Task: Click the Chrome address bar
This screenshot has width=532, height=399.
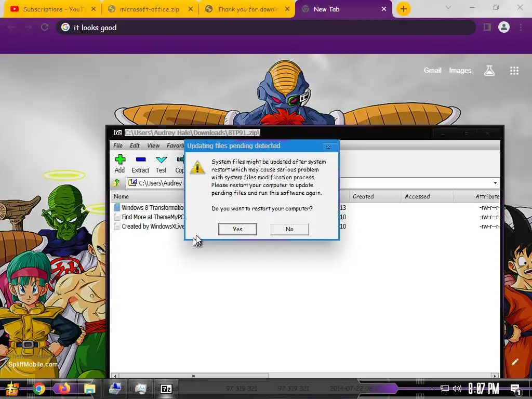Action: (265, 28)
